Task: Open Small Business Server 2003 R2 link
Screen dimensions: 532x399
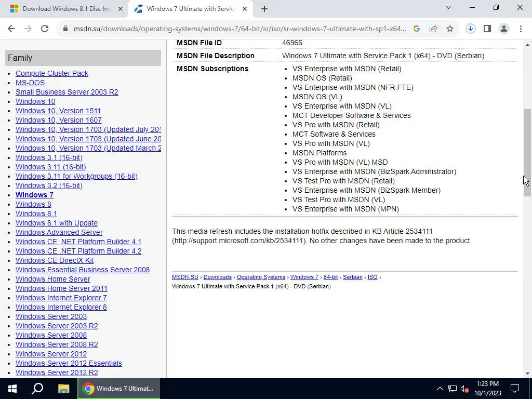Action: 67,92
